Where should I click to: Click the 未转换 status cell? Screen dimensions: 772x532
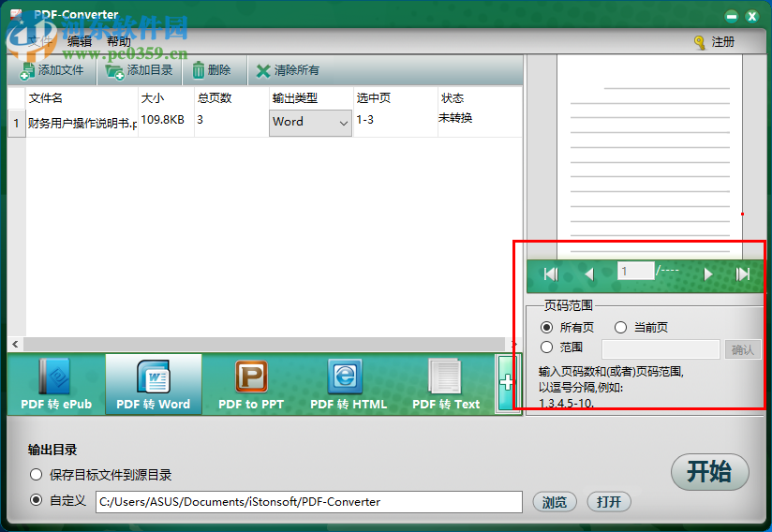(x=480, y=123)
